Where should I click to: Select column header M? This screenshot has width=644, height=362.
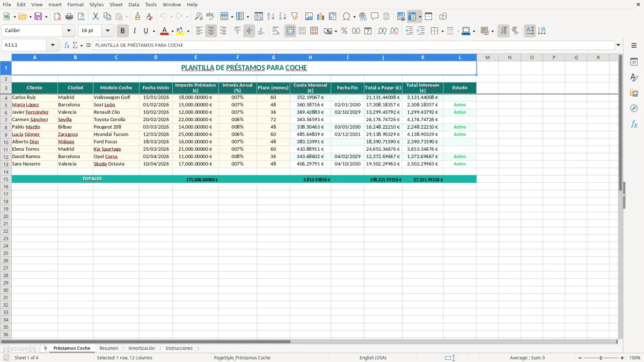point(487,57)
